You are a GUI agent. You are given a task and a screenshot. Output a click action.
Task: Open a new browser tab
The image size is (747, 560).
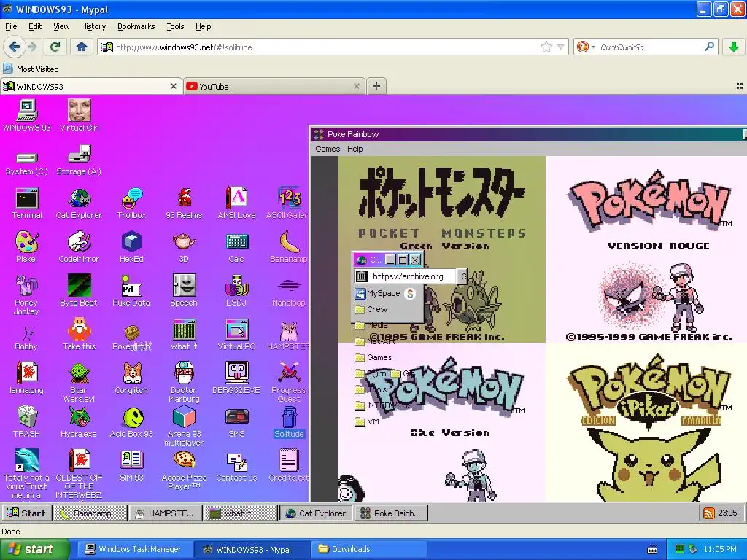pos(376,86)
